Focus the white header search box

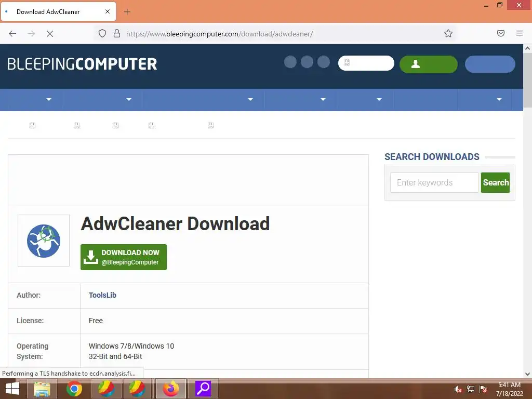366,63
